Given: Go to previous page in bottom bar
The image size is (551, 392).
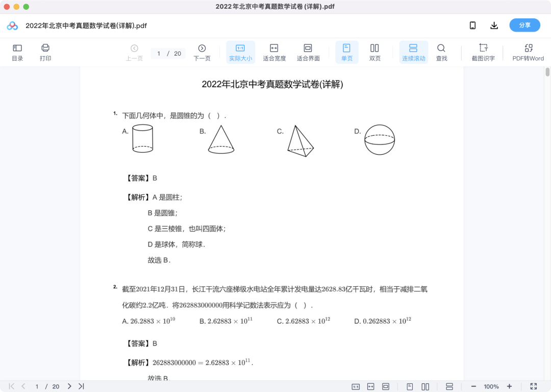Looking at the screenshot, I should [23, 386].
